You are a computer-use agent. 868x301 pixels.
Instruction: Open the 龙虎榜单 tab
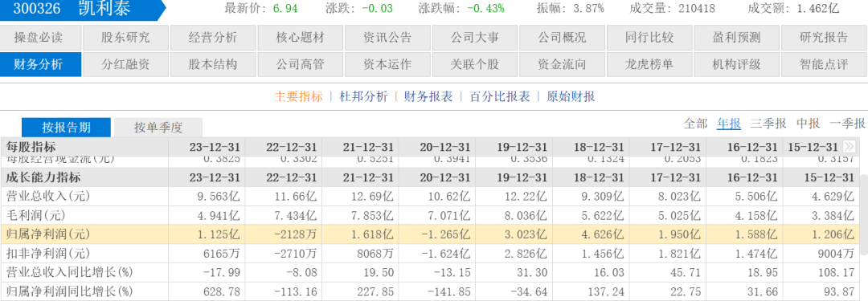pos(649,64)
